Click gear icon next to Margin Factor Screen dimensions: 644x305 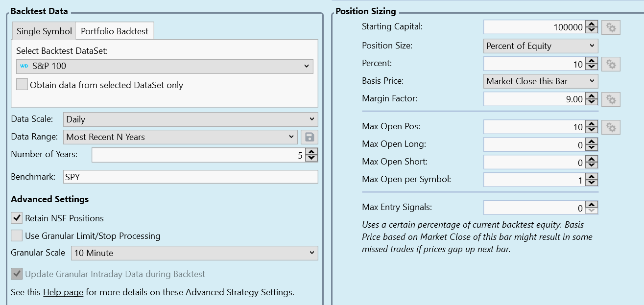click(611, 99)
